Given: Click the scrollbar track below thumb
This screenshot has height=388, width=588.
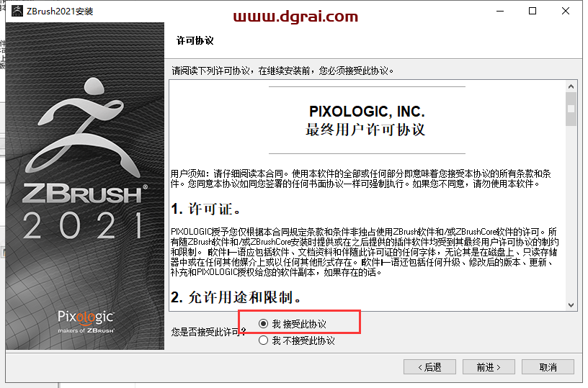Looking at the screenshot, I should coord(571,213).
